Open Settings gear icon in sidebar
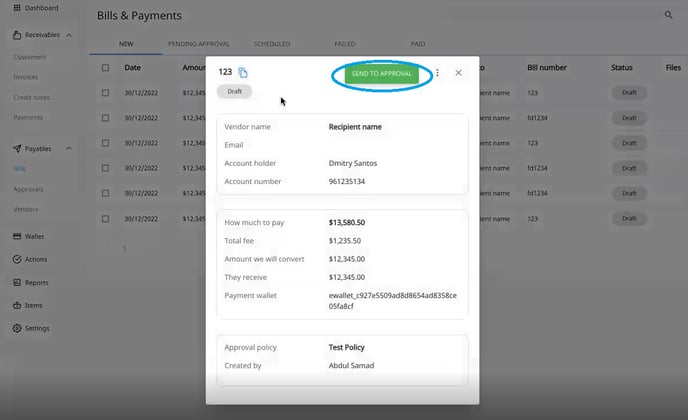 pyautogui.click(x=17, y=328)
